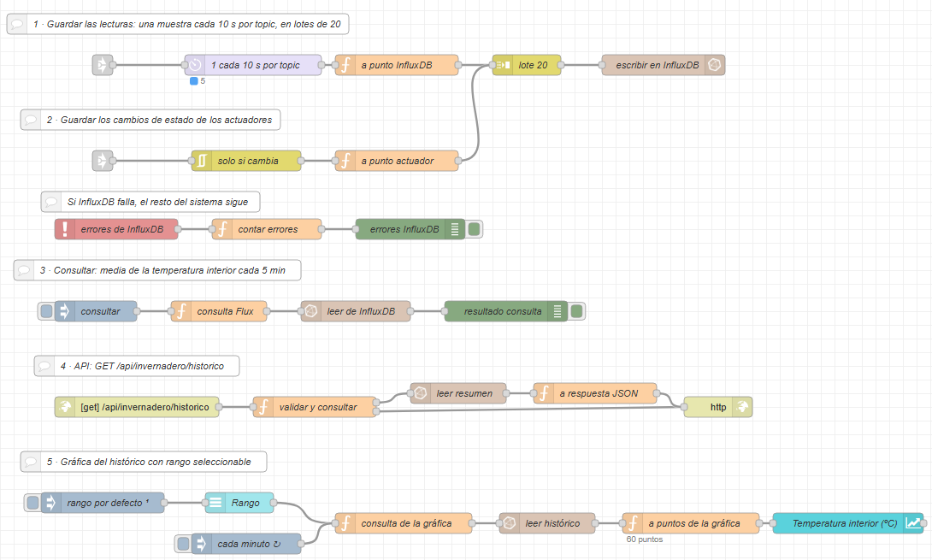Select the 'Rango' dropdown dashboard node
The image size is (932, 560).
coord(239,503)
